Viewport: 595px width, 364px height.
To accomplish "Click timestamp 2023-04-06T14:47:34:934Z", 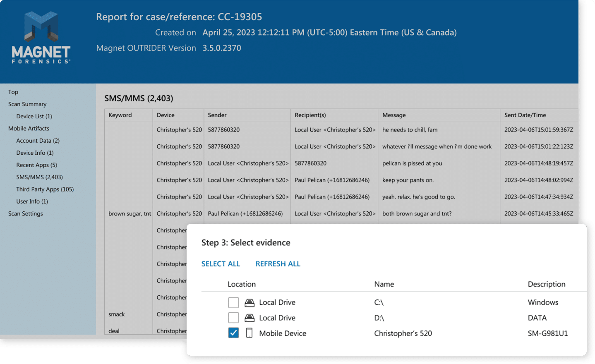I will (539, 197).
